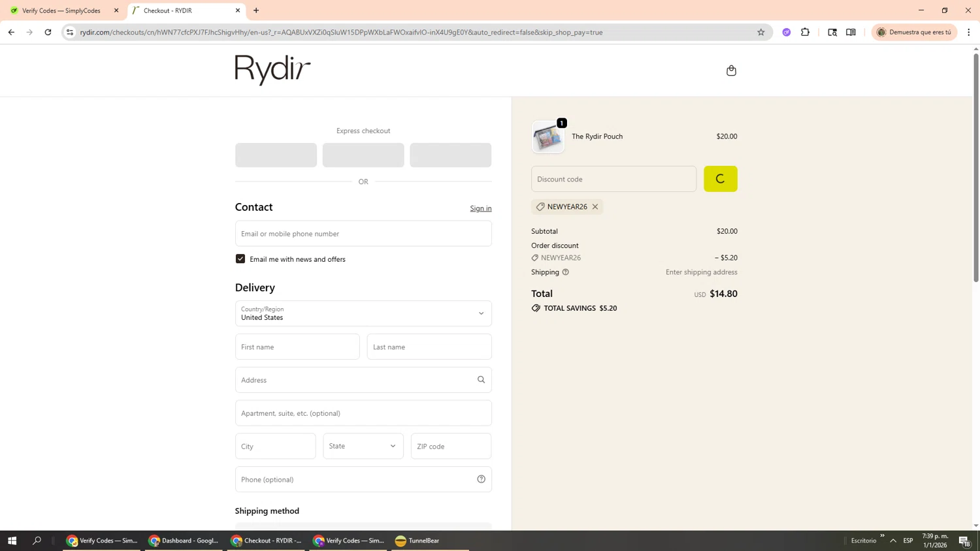
Task: Bookmark this page with star icon
Action: point(760,32)
